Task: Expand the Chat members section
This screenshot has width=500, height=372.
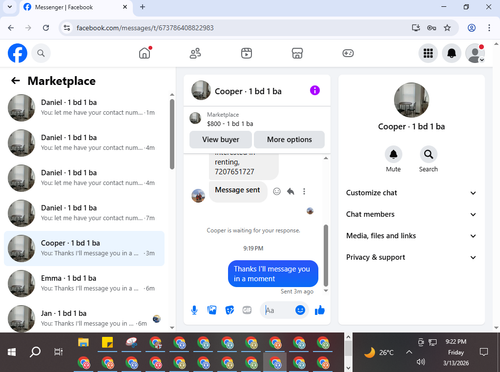Action: [x=411, y=214]
